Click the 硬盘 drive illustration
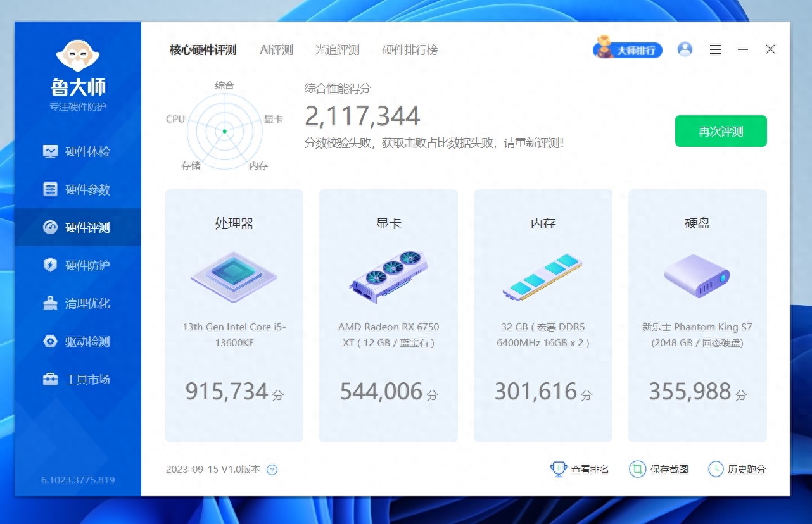Viewport: 812px width, 524px height. coord(697,276)
